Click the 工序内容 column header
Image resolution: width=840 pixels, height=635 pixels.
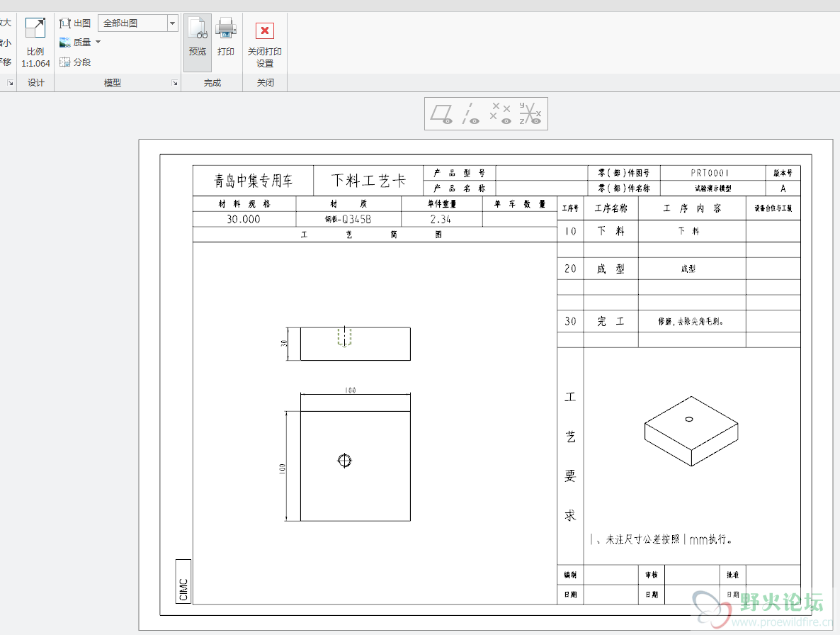click(692, 208)
